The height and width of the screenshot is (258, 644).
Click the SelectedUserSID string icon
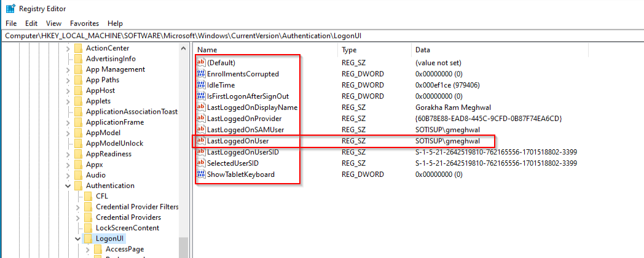202,163
